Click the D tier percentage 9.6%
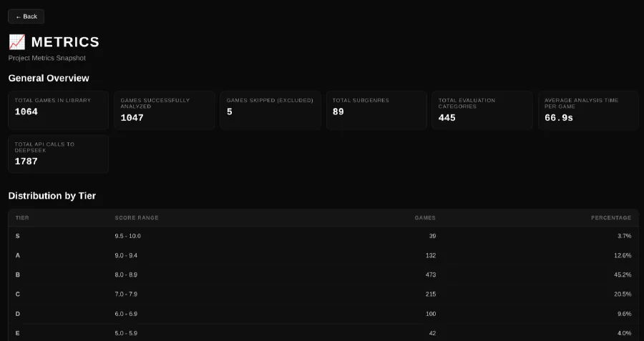644x341 pixels. point(623,313)
